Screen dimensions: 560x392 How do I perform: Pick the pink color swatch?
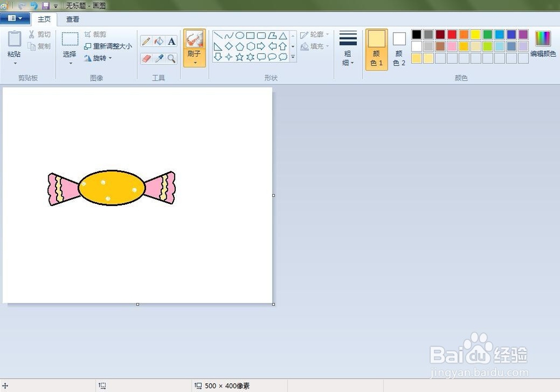(x=452, y=46)
